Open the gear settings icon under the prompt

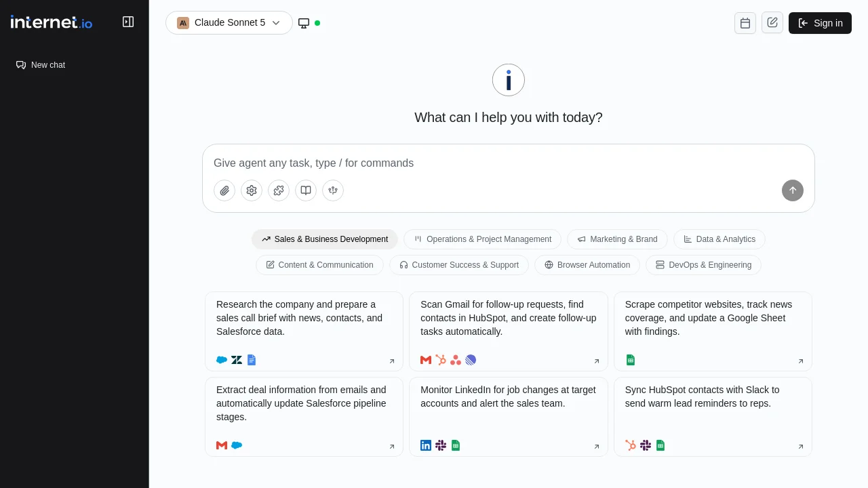[x=252, y=190]
